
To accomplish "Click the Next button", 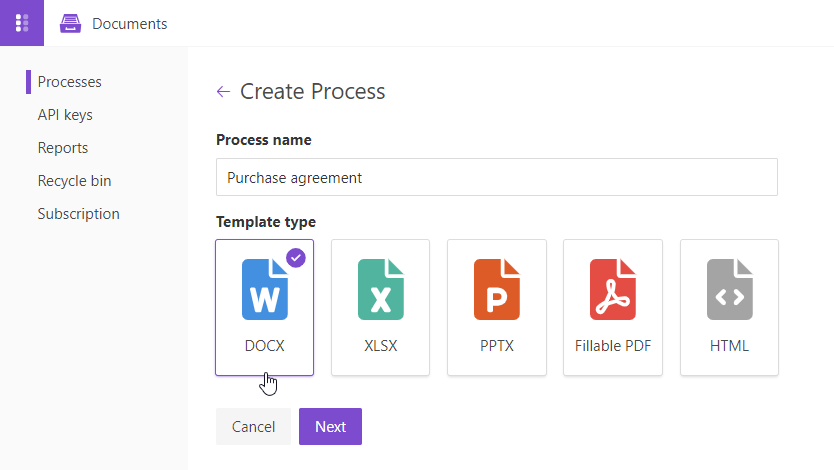I will point(330,426).
